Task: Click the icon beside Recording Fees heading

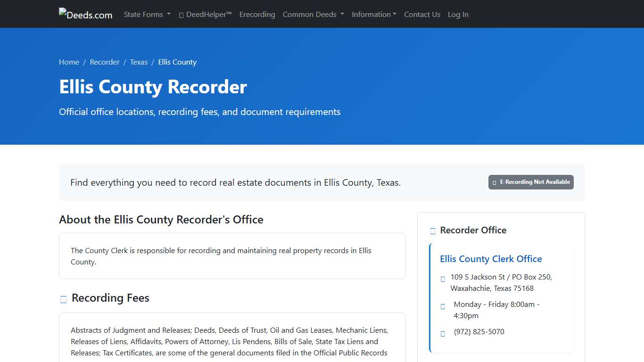Action: click(63, 299)
